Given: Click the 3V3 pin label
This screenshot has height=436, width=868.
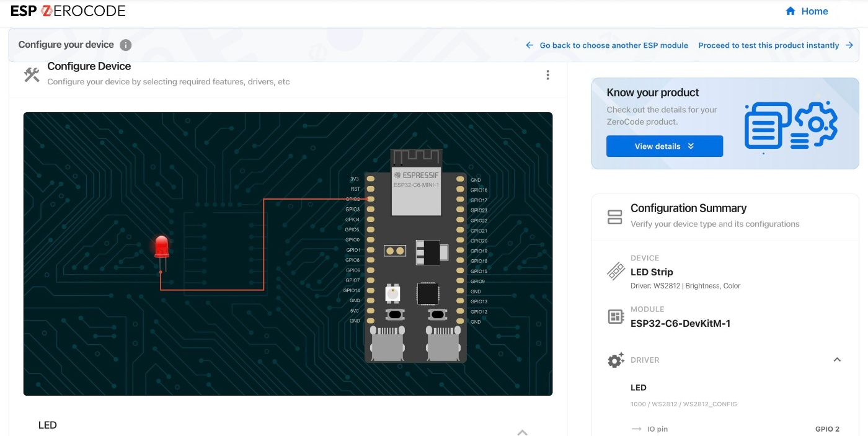Looking at the screenshot, I should (355, 179).
